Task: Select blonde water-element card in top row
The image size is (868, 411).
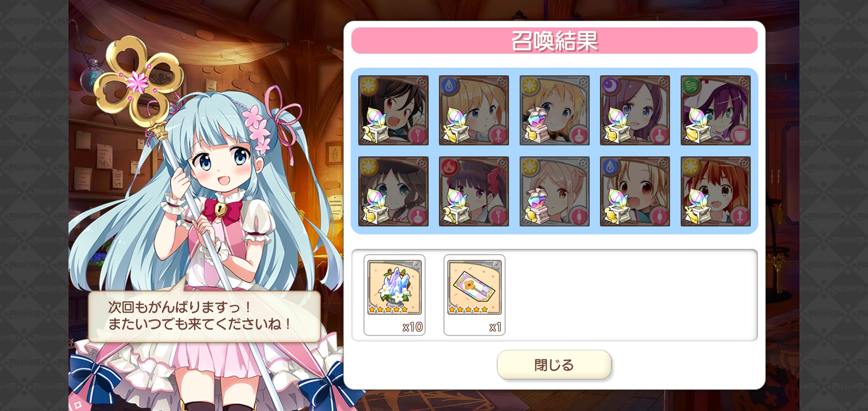Action: click(474, 110)
